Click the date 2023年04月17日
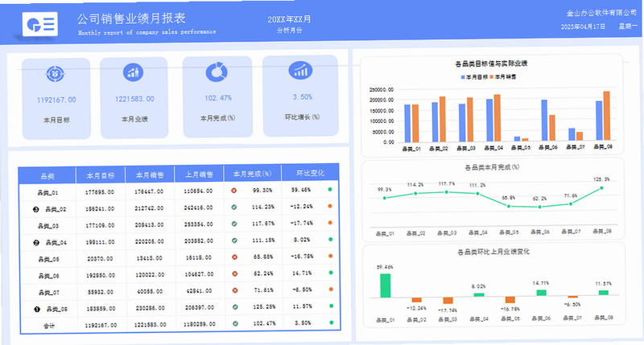 (x=583, y=27)
